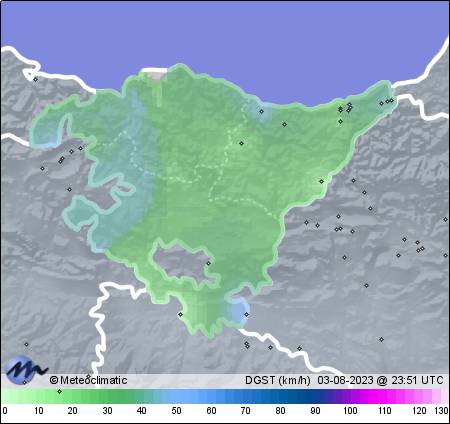Viewport: 450px width, 424px height.
Task: Click the southwest station marker near green region's bottom tip
Action: pyautogui.click(x=180, y=314)
